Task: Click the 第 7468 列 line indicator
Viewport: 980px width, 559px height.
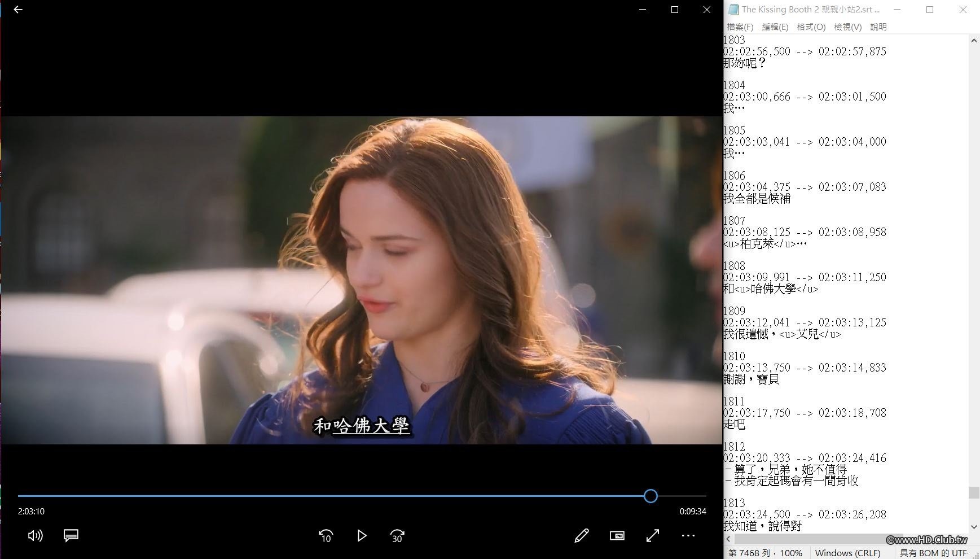Action: (749, 553)
